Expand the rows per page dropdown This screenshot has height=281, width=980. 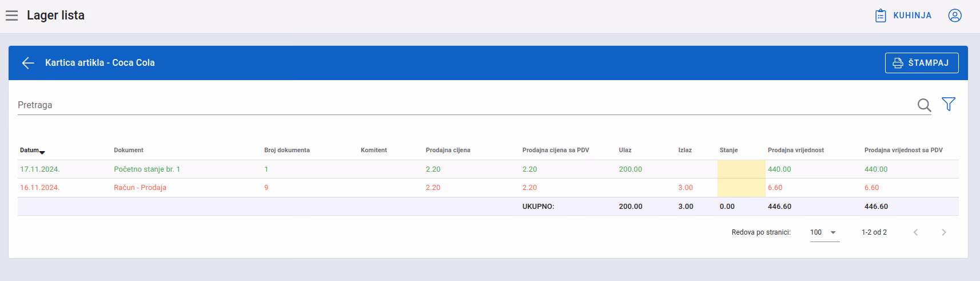coord(825,232)
